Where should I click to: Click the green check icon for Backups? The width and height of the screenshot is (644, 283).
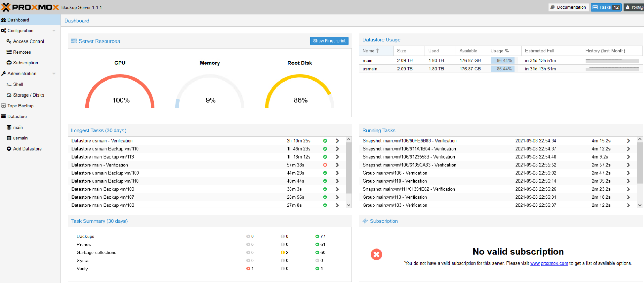[317, 236]
